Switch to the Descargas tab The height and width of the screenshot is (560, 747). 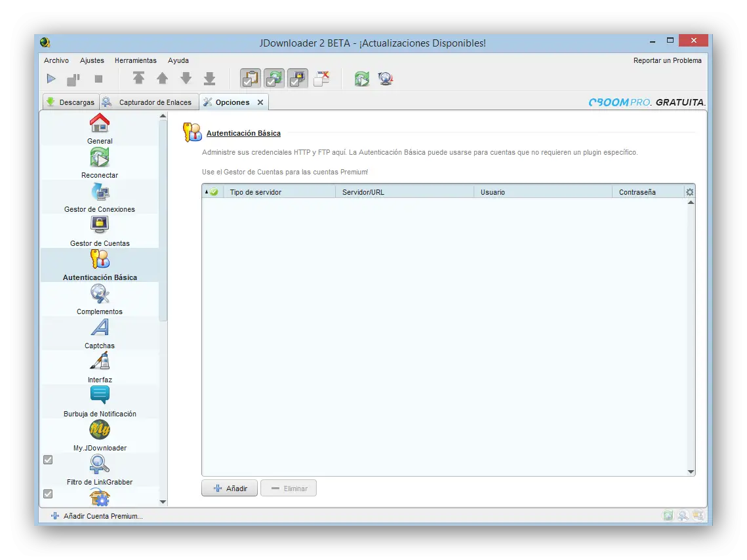point(71,102)
